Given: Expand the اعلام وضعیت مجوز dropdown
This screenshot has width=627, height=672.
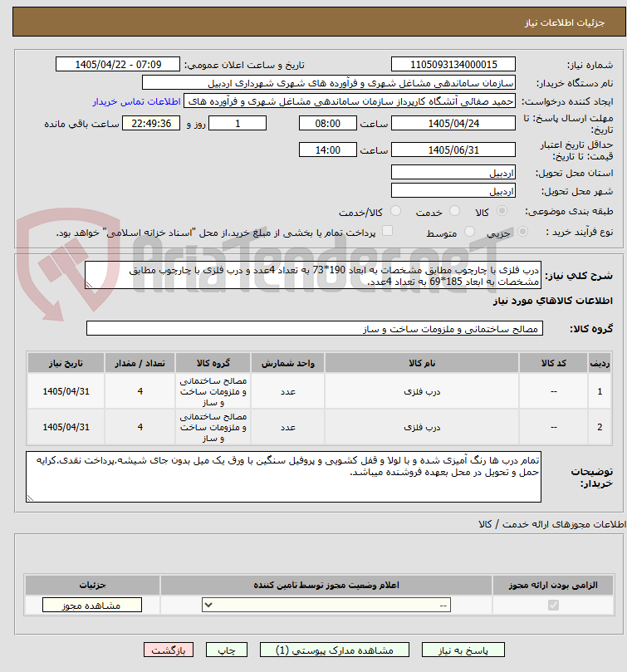Looking at the screenshot, I should pos(326,606).
